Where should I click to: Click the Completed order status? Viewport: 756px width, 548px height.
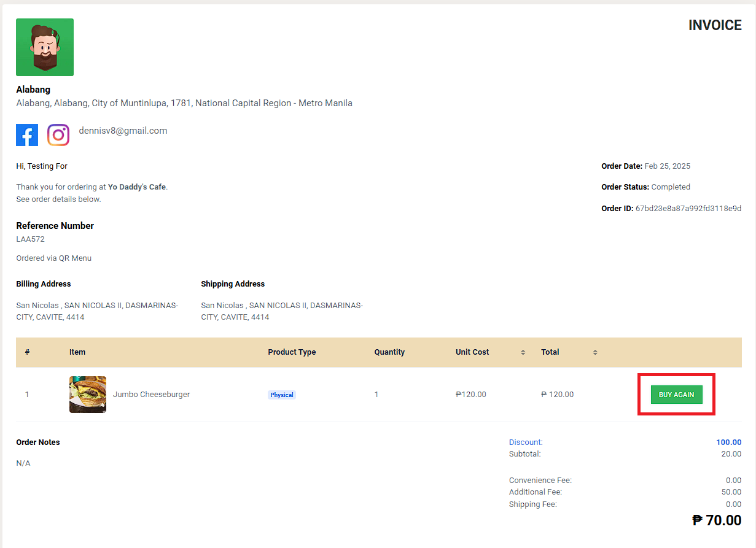click(x=671, y=187)
